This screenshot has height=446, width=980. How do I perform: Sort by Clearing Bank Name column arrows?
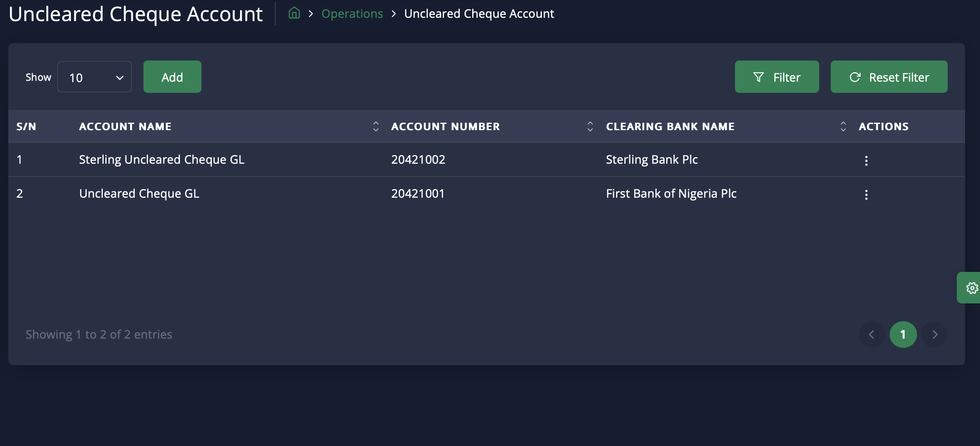(843, 126)
